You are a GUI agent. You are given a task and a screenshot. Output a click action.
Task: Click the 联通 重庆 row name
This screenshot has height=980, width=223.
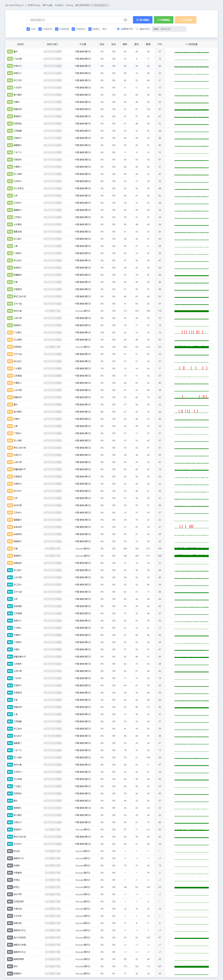pyautogui.click(x=16, y=404)
